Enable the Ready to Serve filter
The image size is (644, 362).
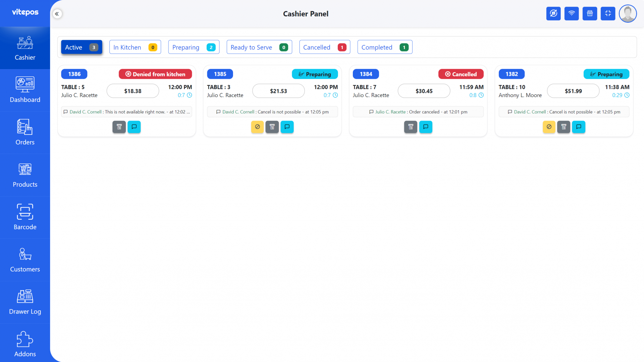click(259, 47)
